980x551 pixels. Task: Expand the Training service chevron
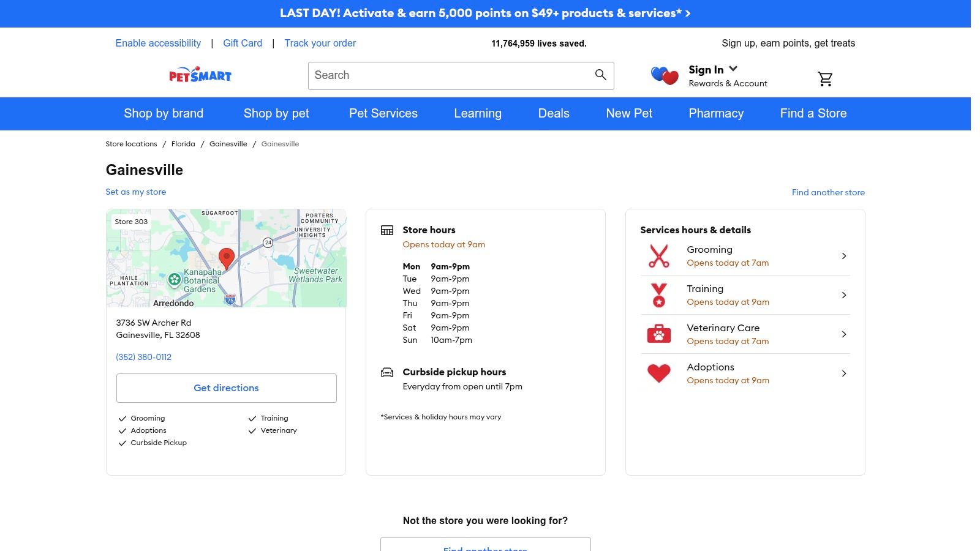(x=844, y=295)
